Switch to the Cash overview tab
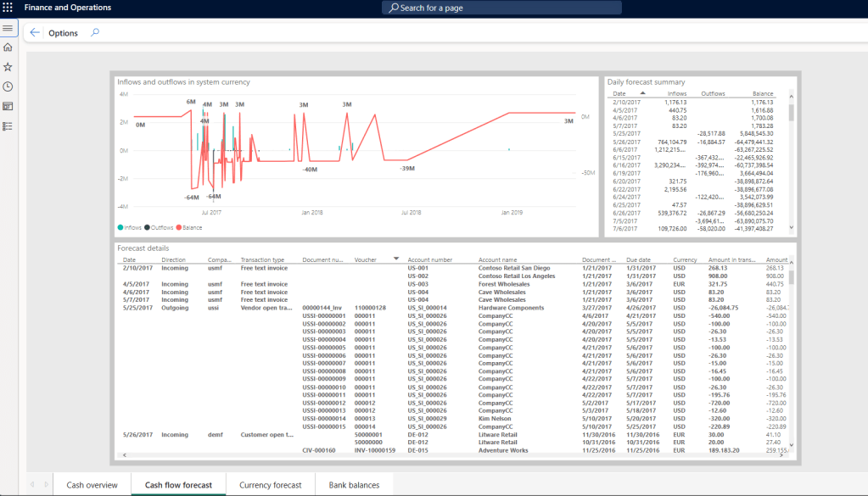 click(92, 485)
